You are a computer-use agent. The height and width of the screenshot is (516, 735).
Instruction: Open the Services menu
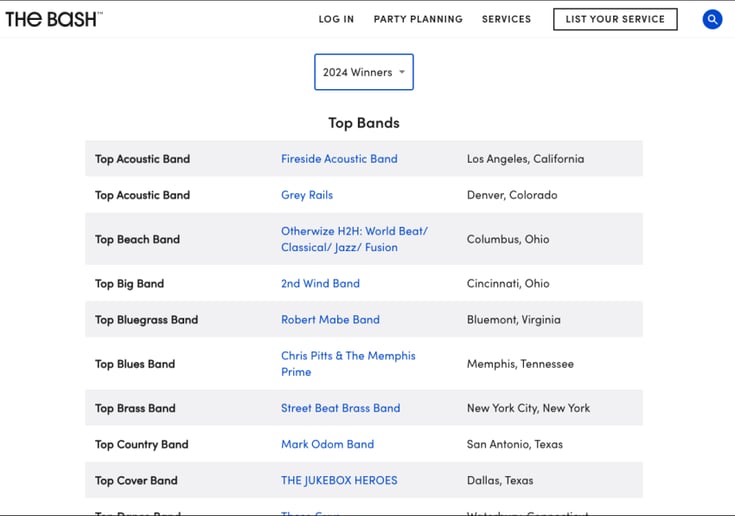point(506,19)
